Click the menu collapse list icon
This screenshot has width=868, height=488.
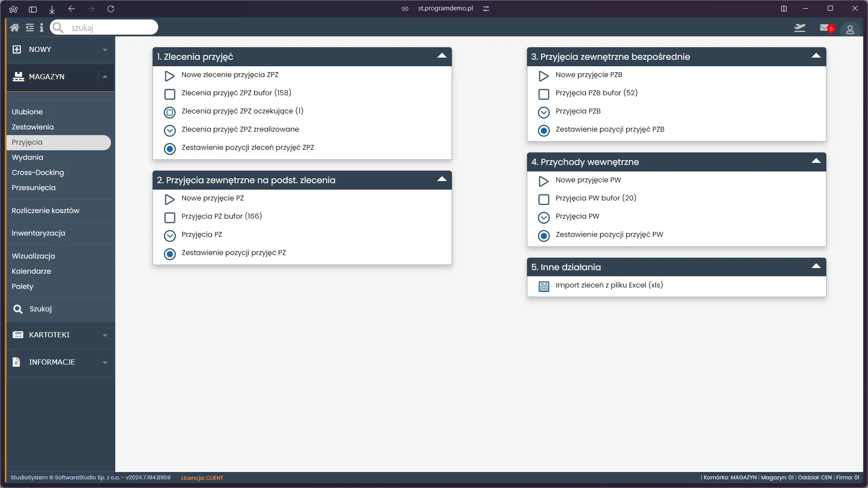[29, 28]
